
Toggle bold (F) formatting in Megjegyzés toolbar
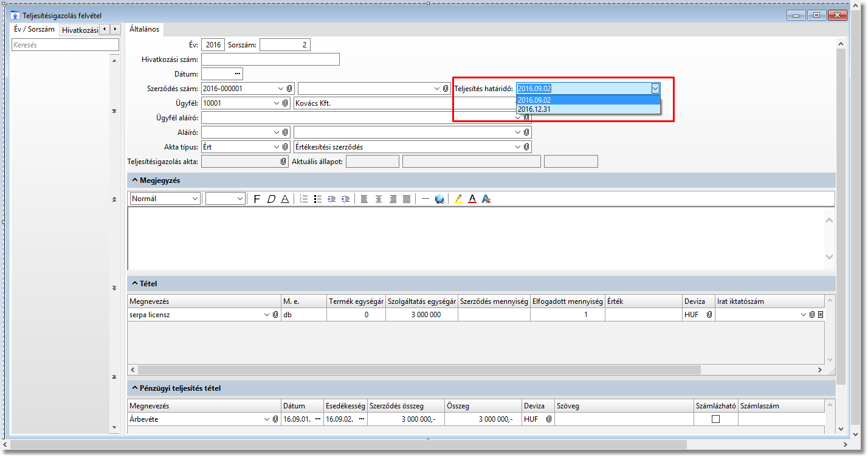coord(257,199)
